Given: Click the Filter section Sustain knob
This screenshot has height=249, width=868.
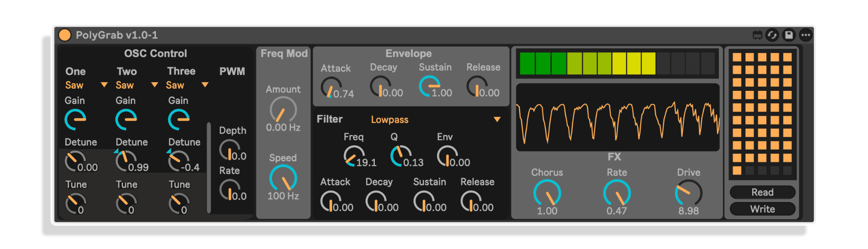Looking at the screenshot, I should click(425, 202).
